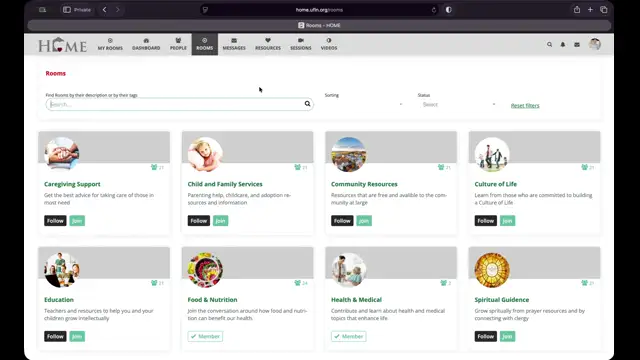
Task: Join the Caregiving Support room
Action: tap(77, 221)
